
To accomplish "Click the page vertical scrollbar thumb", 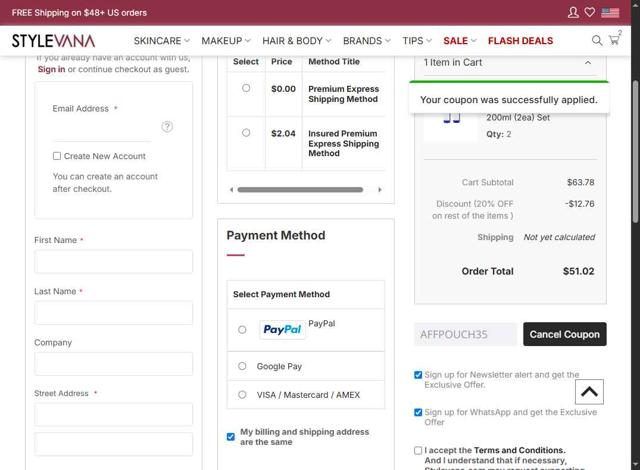I will [635, 152].
